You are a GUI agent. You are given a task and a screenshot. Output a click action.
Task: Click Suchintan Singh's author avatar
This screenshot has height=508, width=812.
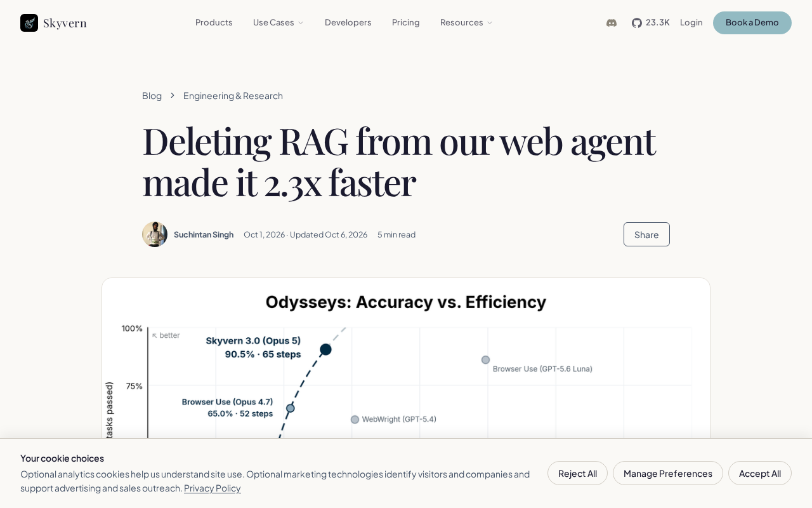click(155, 234)
